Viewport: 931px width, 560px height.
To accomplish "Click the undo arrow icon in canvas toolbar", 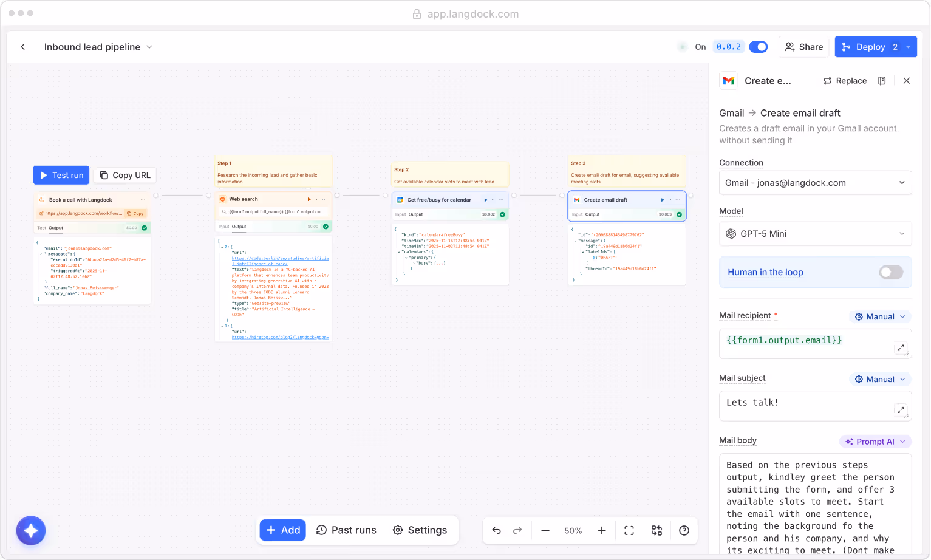I will [496, 530].
